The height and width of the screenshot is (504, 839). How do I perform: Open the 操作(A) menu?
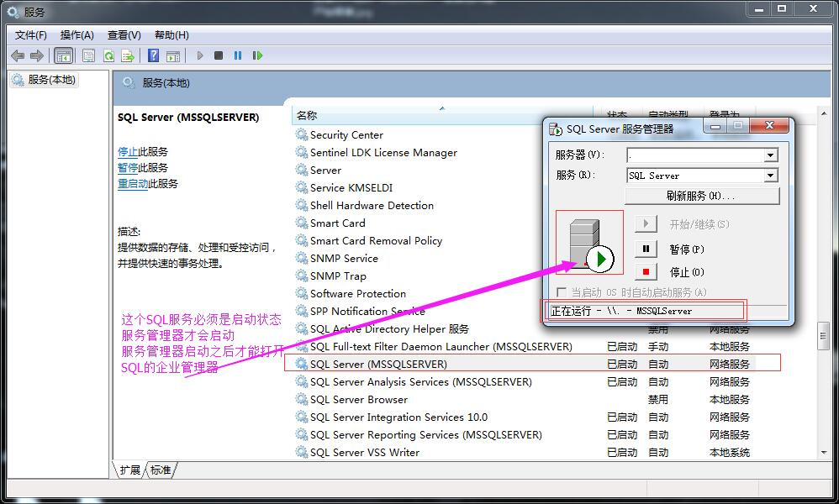click(x=77, y=35)
